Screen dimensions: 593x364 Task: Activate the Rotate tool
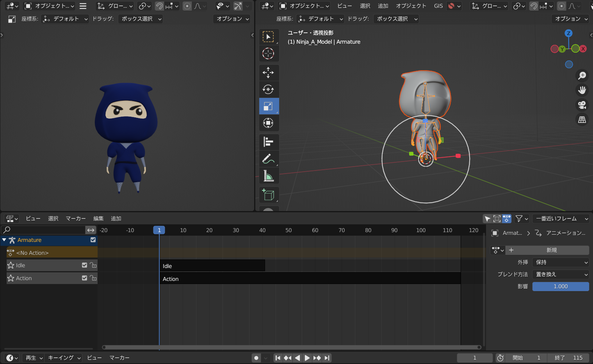click(269, 89)
